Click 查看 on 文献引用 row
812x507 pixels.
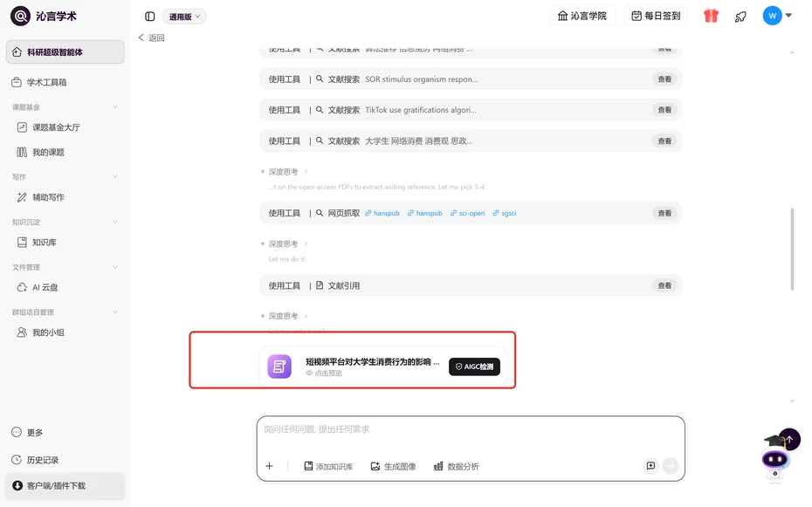click(664, 285)
